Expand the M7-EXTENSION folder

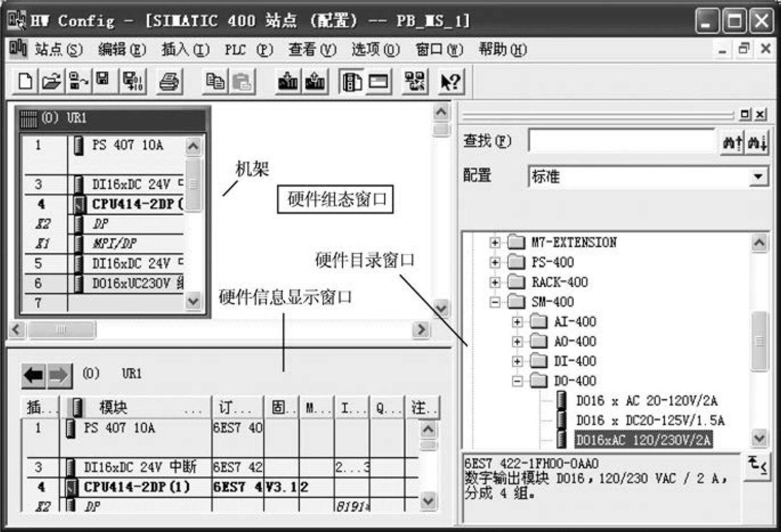(495, 242)
